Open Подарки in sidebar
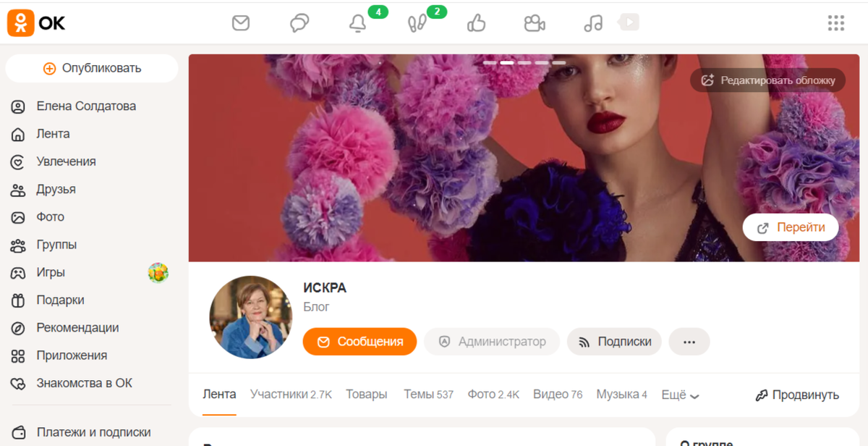 60,300
